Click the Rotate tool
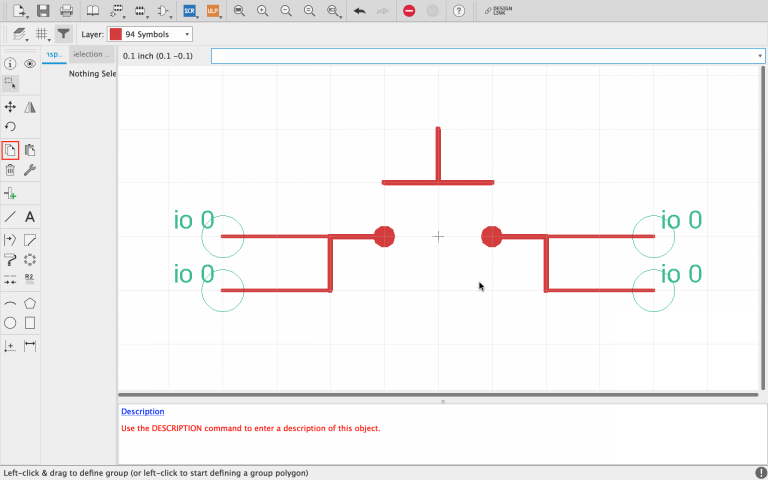Image resolution: width=768 pixels, height=480 pixels. 10,127
